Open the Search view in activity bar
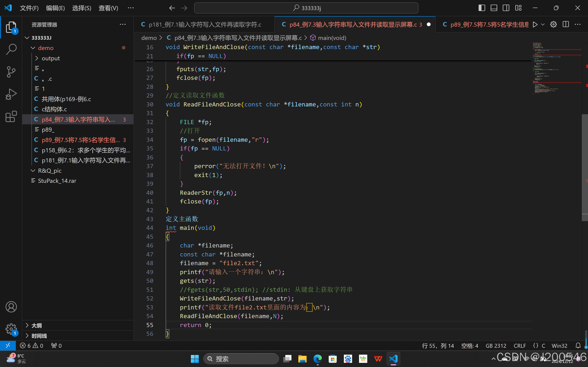The height and width of the screenshot is (367, 588). (x=11, y=49)
